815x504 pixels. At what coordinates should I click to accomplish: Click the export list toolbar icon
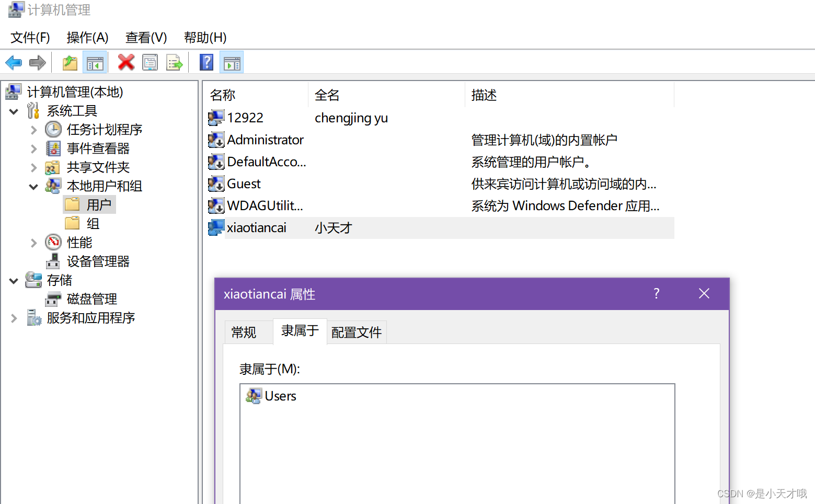pyautogui.click(x=175, y=62)
